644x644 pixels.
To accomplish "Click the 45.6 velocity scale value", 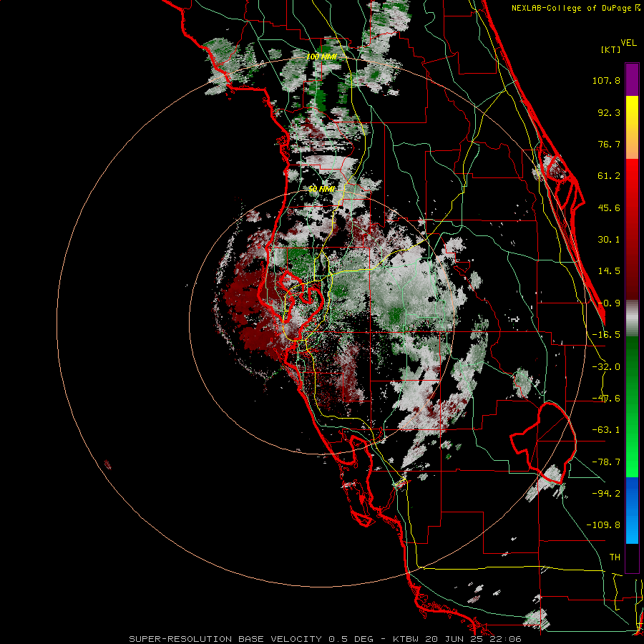I will pyautogui.click(x=609, y=208).
